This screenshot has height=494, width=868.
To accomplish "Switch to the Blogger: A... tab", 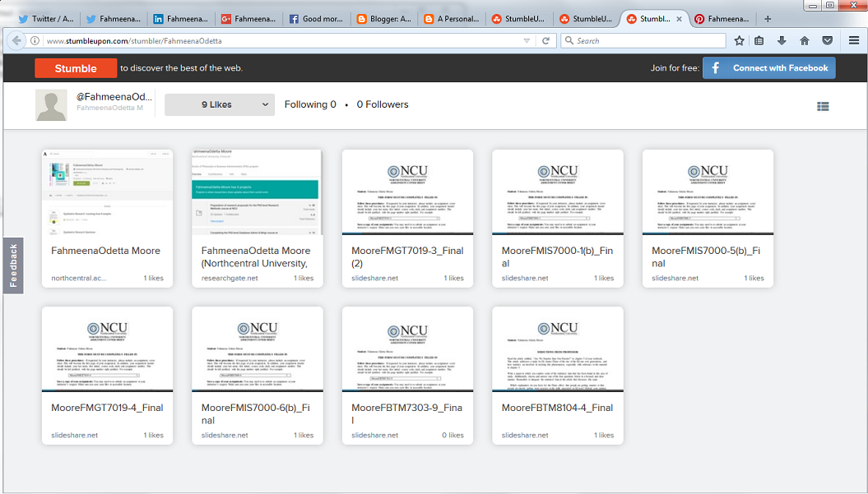I will 383,19.
